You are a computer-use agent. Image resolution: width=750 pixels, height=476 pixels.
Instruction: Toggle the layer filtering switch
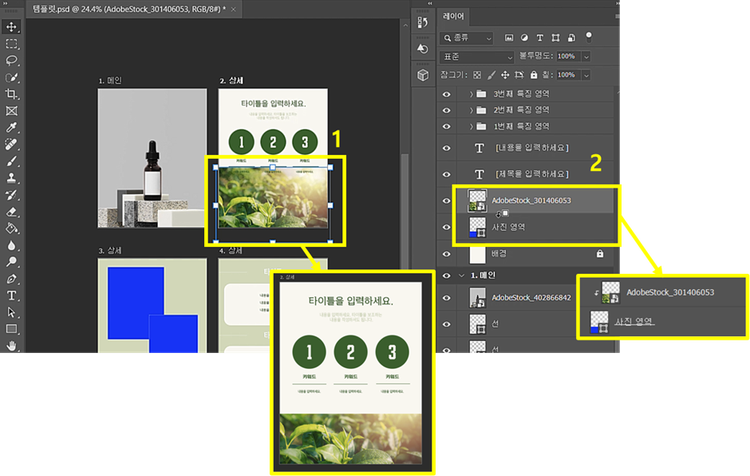[589, 36]
